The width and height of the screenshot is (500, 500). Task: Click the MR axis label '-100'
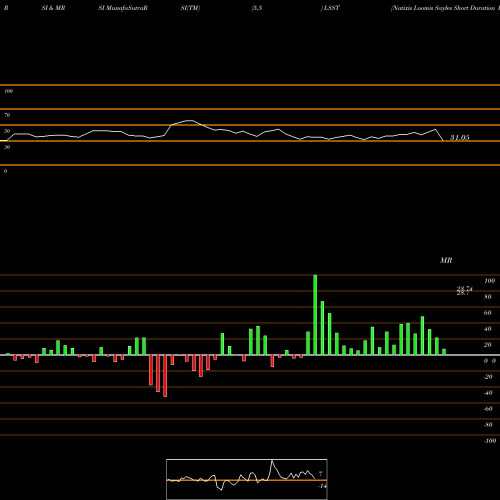[490, 441]
